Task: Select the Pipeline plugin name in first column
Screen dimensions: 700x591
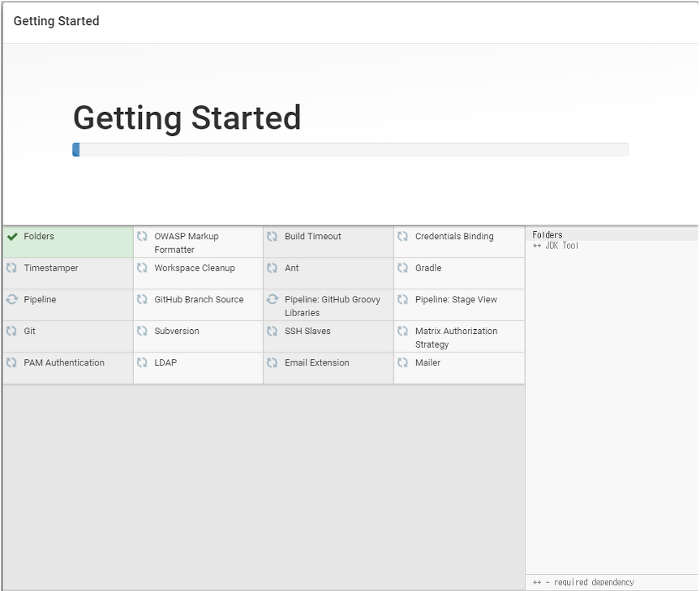Action: tap(41, 299)
